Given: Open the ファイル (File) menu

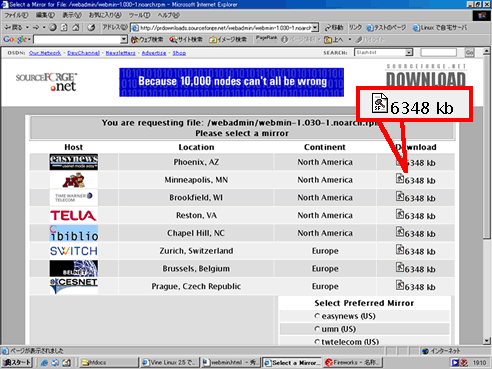Looking at the screenshot, I should (x=16, y=15).
